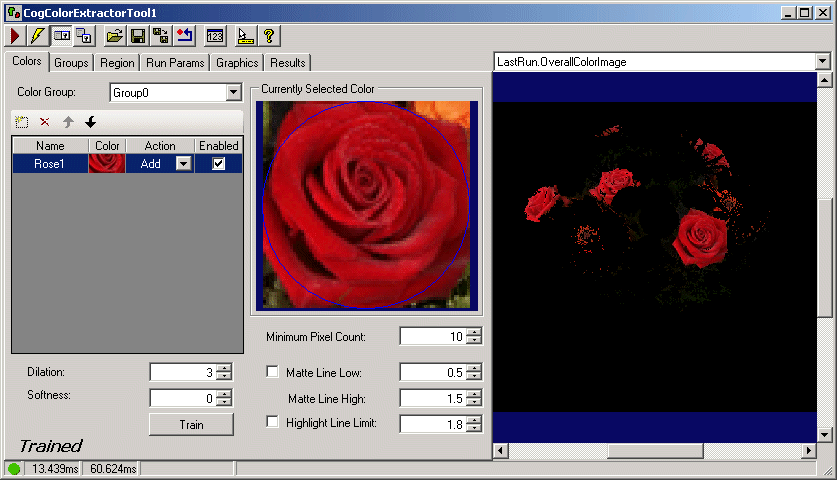Run the tool with the red play icon
This screenshot has width=837, height=480.
pyautogui.click(x=15, y=36)
